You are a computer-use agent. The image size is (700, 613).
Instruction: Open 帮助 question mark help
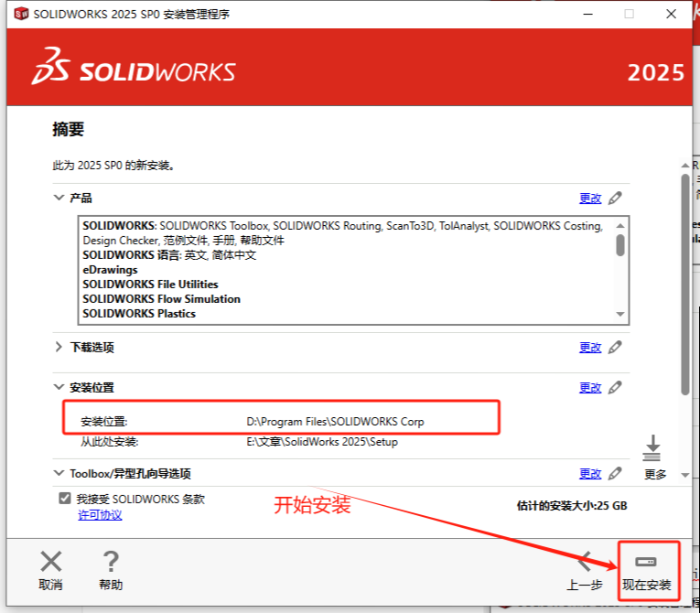(111, 561)
